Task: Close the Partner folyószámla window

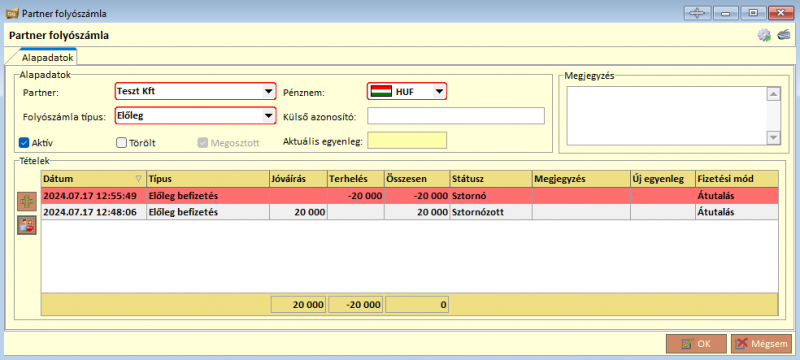Action: (780, 13)
